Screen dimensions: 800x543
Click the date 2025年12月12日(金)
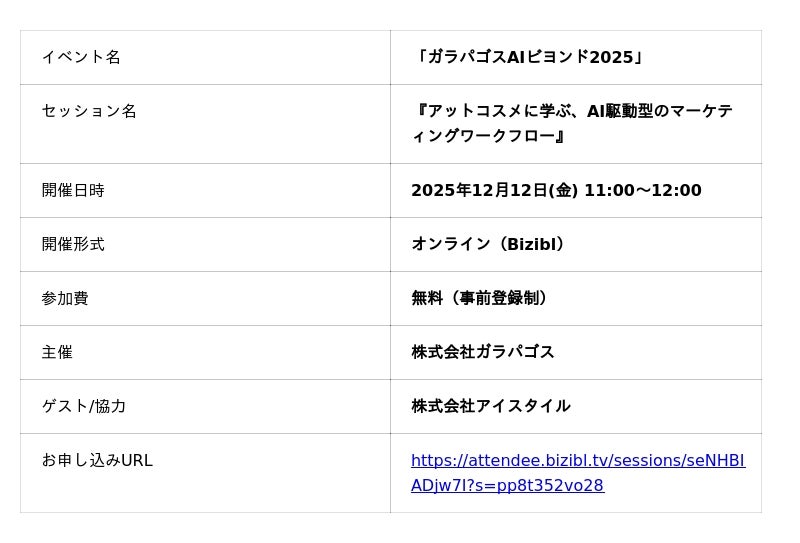tap(494, 190)
